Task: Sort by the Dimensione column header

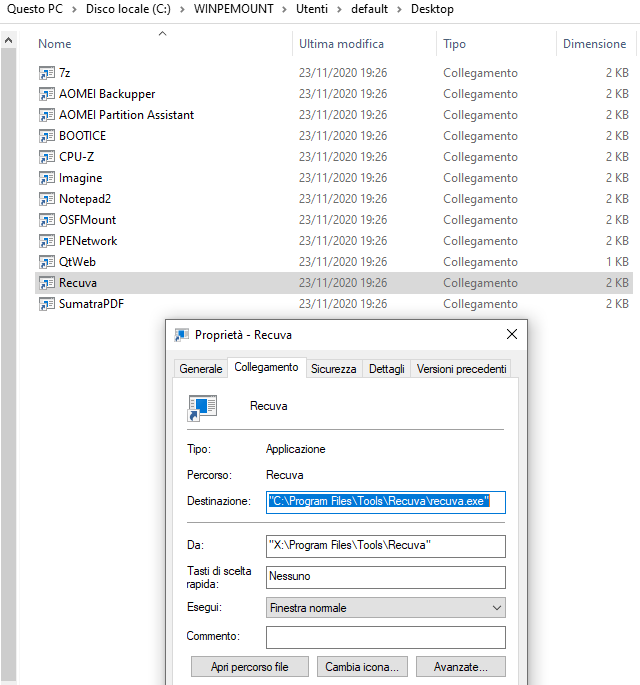Action: pyautogui.click(x=594, y=44)
